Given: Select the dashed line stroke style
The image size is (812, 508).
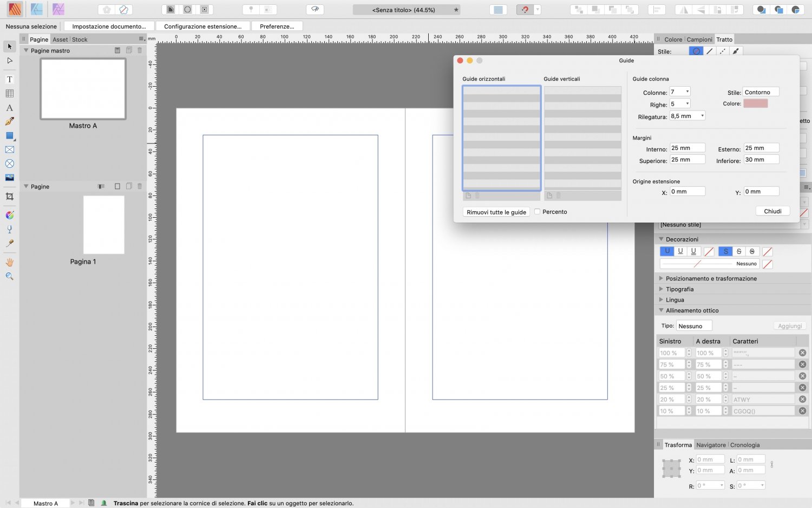Looking at the screenshot, I should click(x=723, y=51).
